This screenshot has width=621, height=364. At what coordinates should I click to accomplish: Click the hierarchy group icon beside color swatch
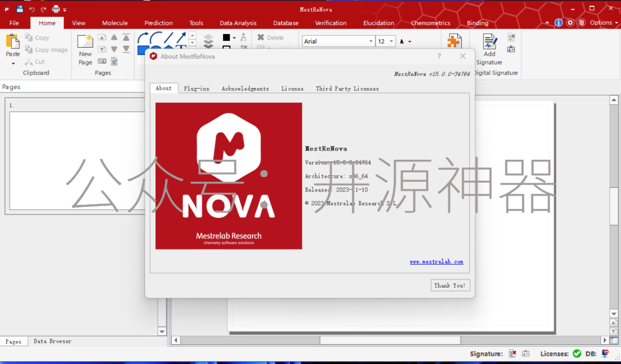(x=244, y=37)
